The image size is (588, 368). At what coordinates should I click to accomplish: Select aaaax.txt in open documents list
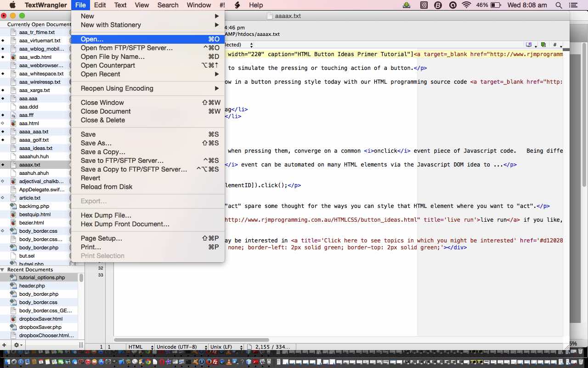(x=30, y=165)
